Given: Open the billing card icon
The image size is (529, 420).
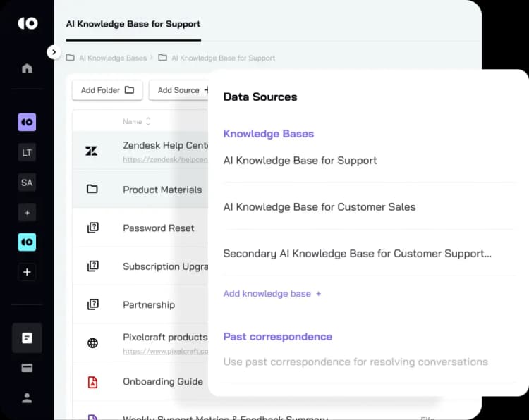Looking at the screenshot, I should tap(27, 368).
